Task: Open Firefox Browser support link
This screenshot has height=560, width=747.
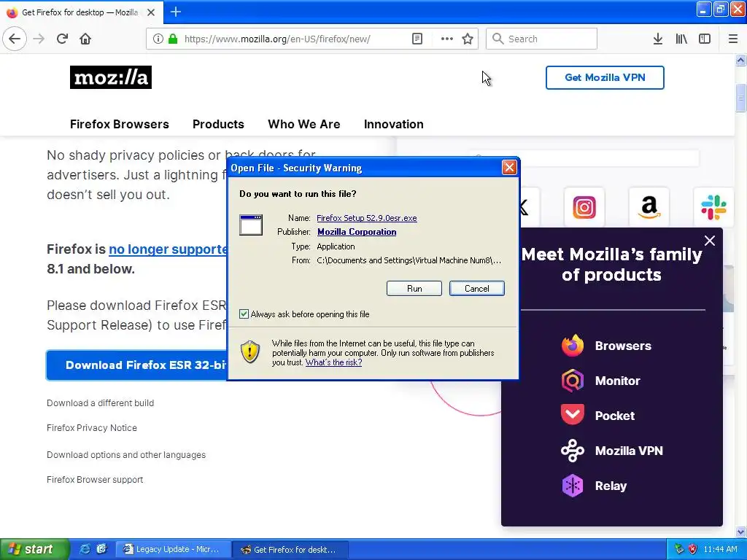Action: (95, 480)
